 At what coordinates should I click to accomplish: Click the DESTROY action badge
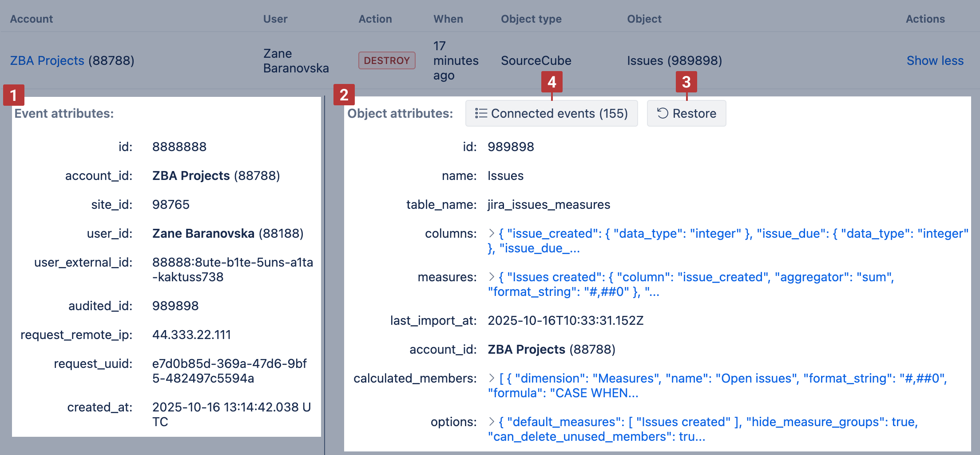tap(387, 60)
